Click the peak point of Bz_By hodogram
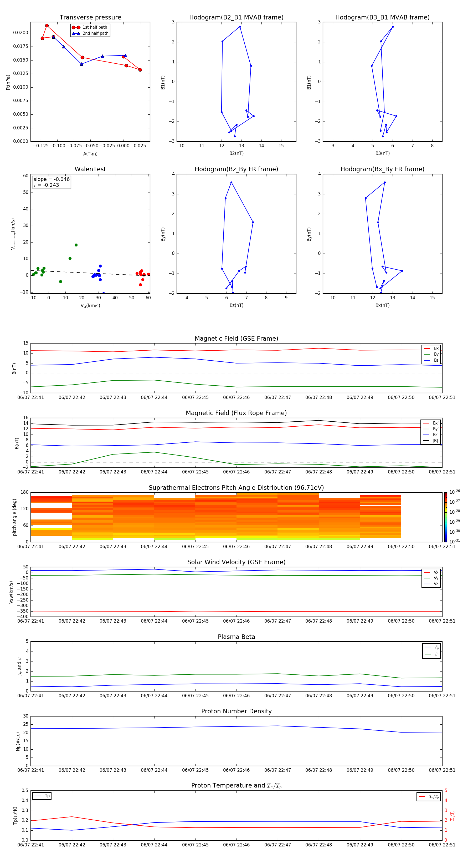The width and height of the screenshot is (473, 868). pos(231,182)
